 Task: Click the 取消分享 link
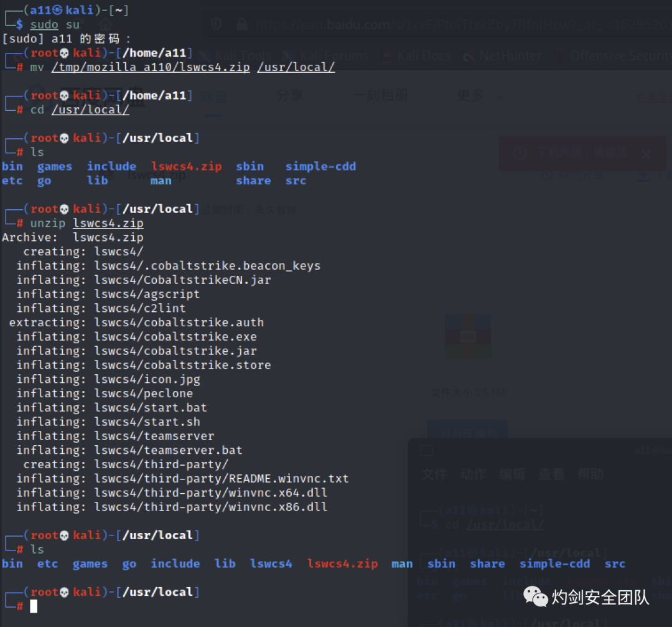point(580,174)
